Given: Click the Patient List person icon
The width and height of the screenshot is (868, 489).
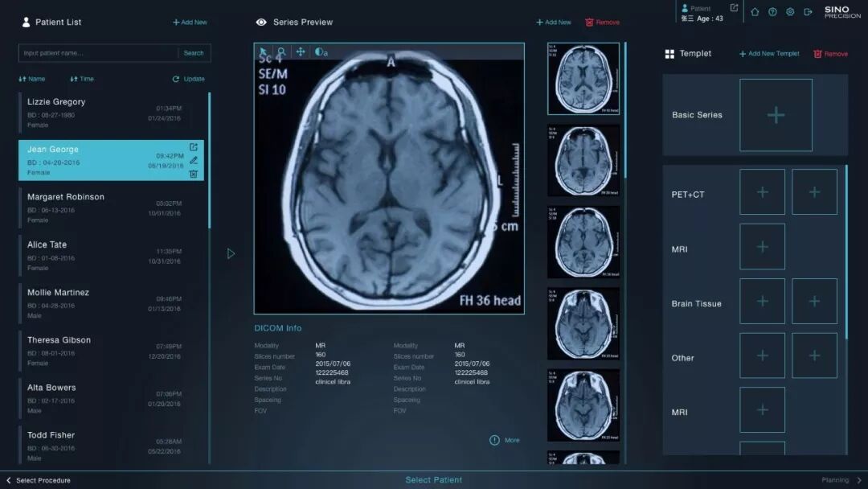Looking at the screenshot, I should 26,23.
